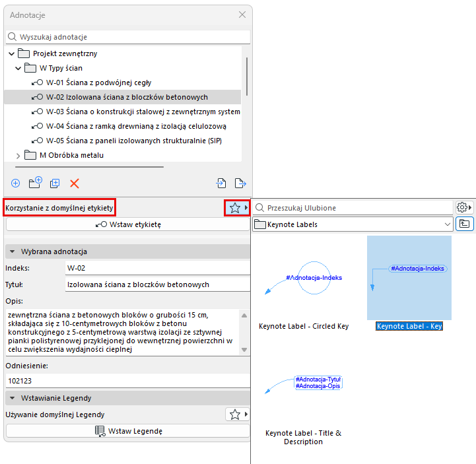
Task: Open the Keynote Labels folder dropdown
Action: click(x=447, y=224)
